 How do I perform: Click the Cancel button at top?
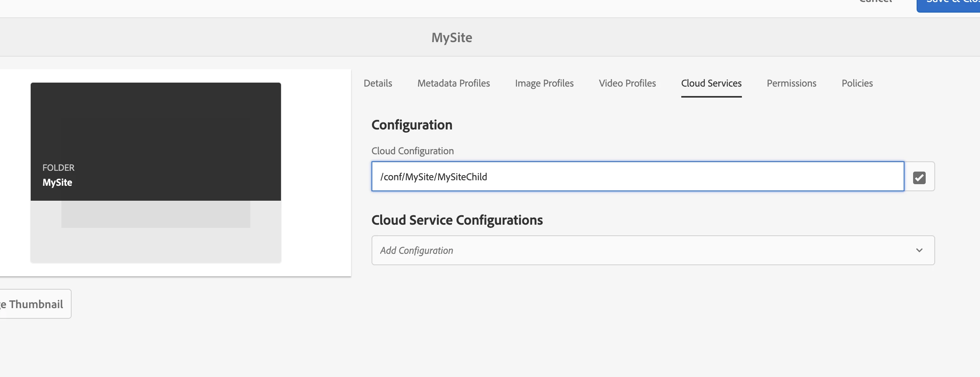[875, 2]
